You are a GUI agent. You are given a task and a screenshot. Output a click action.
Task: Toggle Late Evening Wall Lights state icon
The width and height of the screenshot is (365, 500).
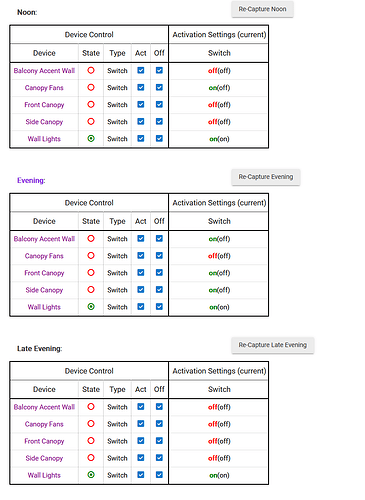tap(91, 474)
